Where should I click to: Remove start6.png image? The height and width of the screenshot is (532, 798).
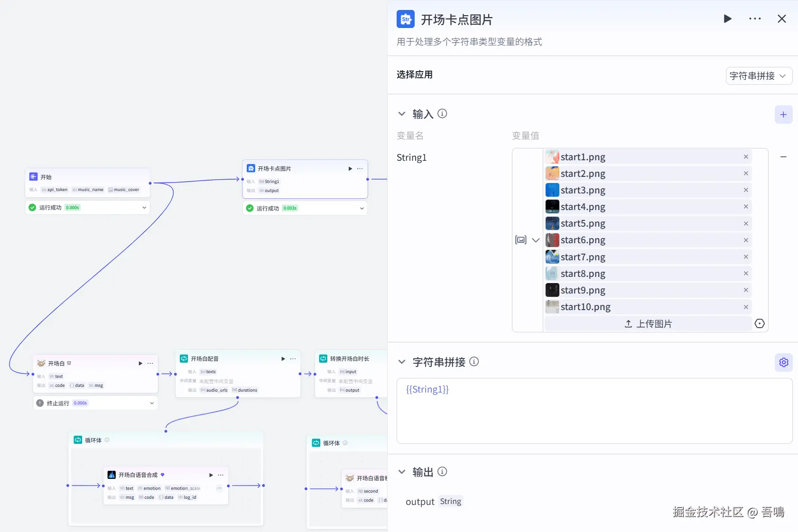pyautogui.click(x=746, y=240)
